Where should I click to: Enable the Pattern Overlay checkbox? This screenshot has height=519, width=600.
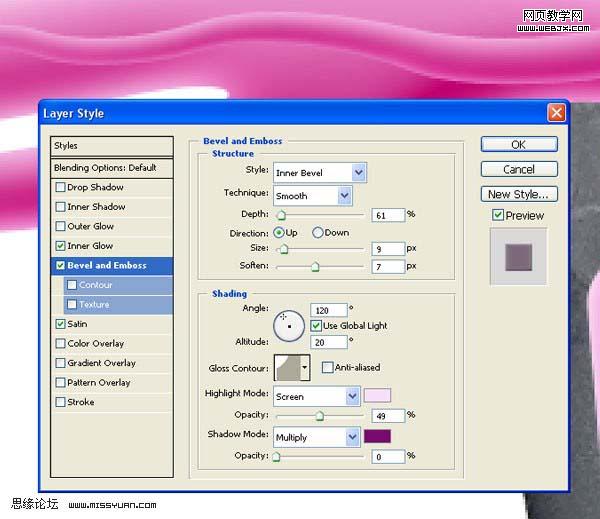click(x=60, y=382)
